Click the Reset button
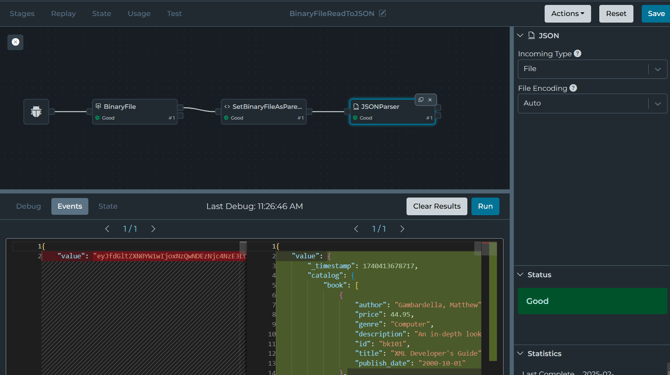 [616, 14]
